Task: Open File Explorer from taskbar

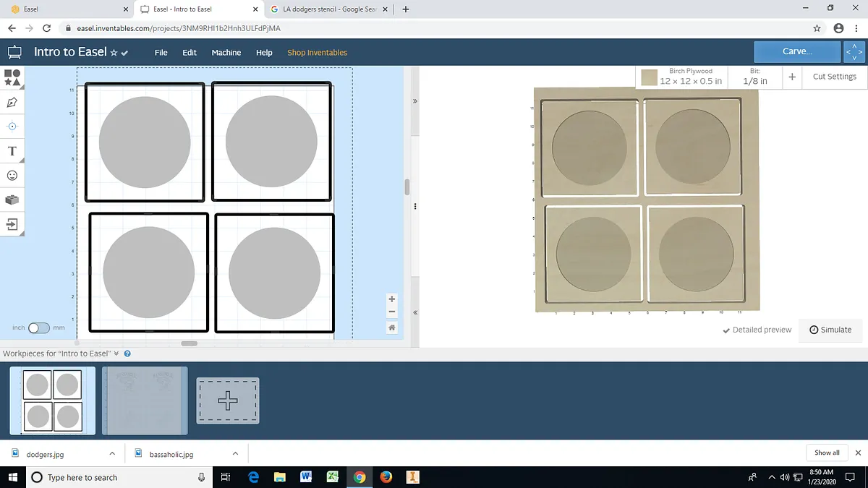Action: click(x=280, y=477)
